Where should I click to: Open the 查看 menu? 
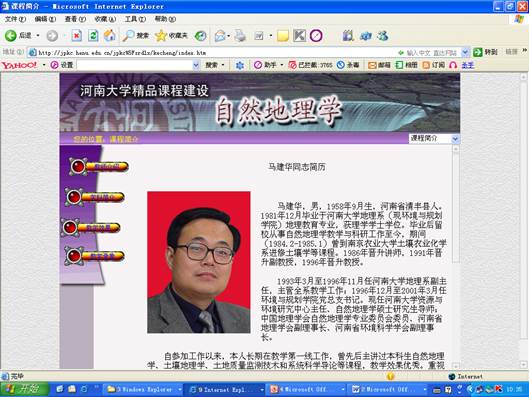75,19
